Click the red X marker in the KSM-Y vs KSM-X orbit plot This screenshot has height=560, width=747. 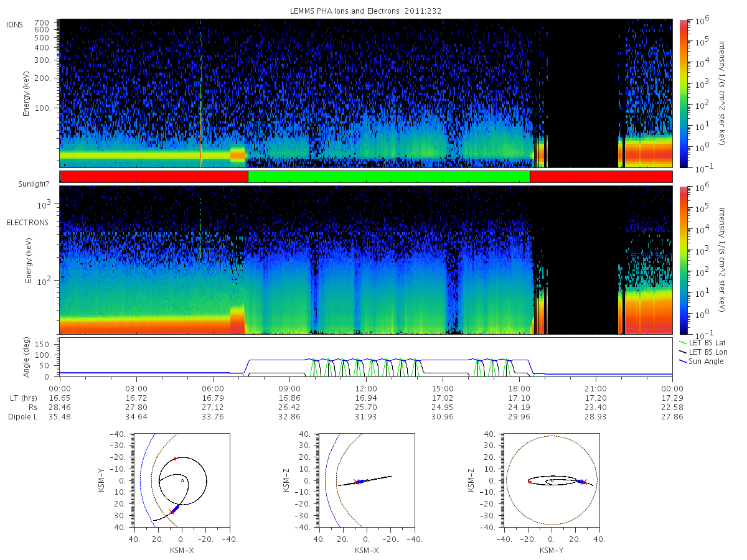click(x=172, y=511)
